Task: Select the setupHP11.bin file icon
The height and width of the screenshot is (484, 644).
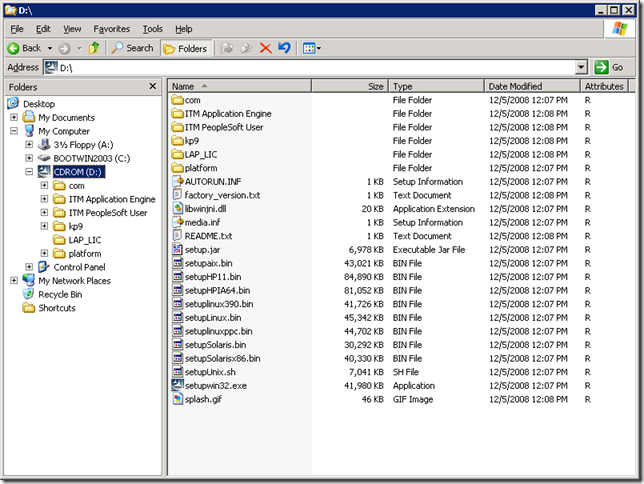Action: point(177,277)
